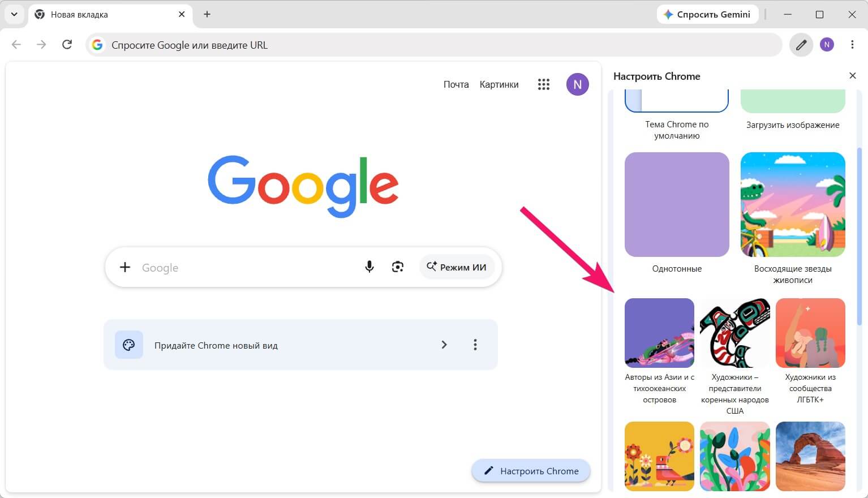The width and height of the screenshot is (868, 498).
Task: Close the Новая вкладка tab
Action: click(182, 14)
